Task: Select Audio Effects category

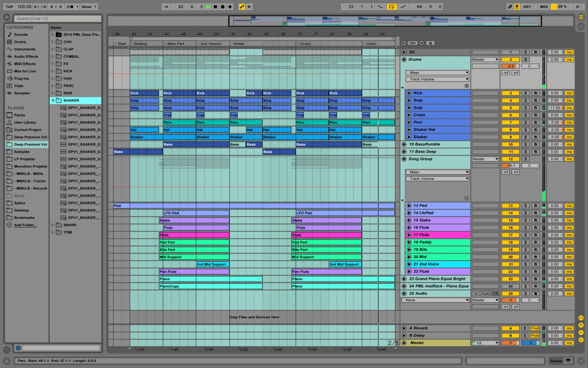Action: (x=26, y=56)
